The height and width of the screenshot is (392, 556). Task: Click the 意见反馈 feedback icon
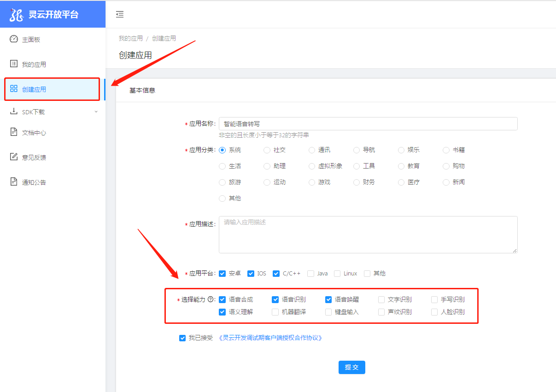click(x=13, y=157)
